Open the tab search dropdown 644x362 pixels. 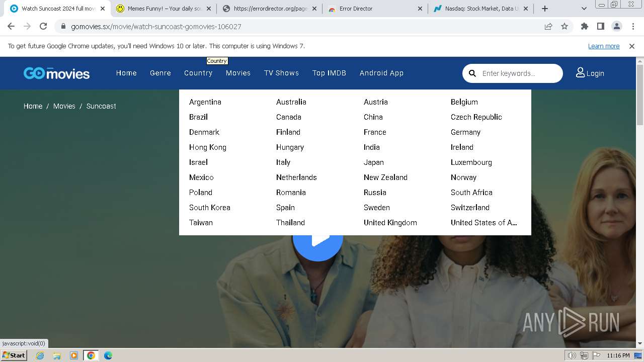point(584,9)
